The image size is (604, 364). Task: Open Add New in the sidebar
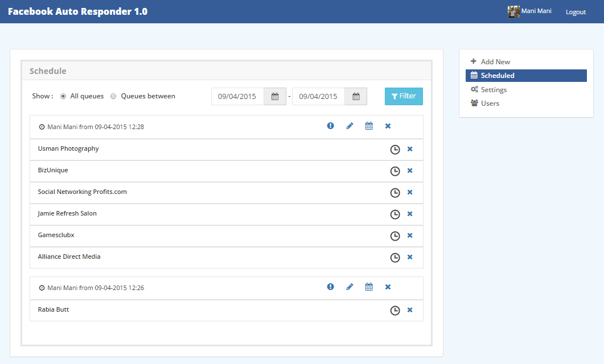(x=495, y=61)
